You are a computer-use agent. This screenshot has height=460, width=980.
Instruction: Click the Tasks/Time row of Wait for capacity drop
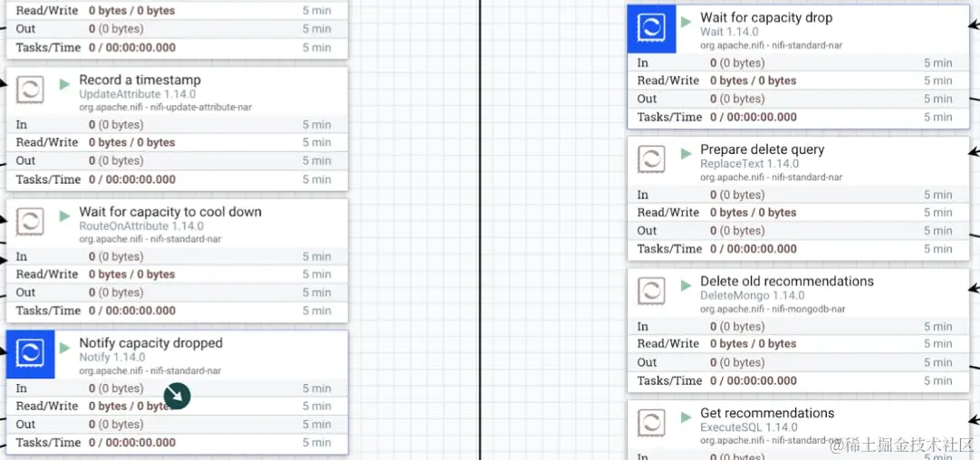coord(798,117)
